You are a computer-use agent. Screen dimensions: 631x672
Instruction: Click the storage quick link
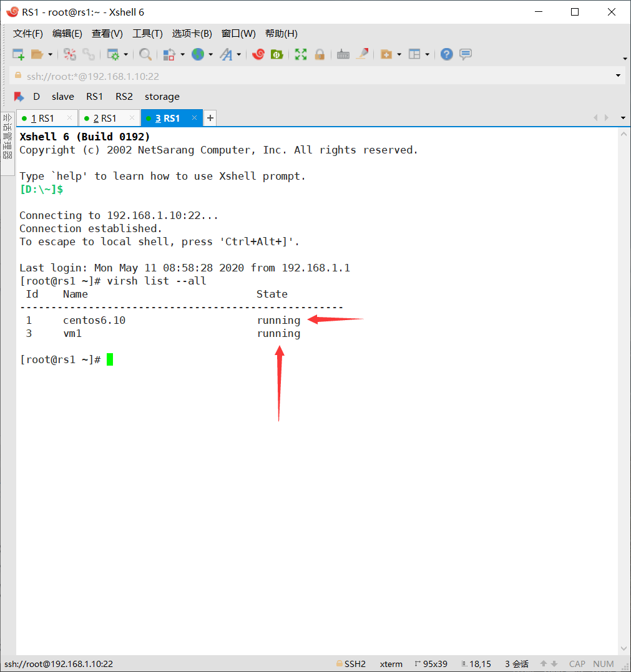(x=162, y=97)
